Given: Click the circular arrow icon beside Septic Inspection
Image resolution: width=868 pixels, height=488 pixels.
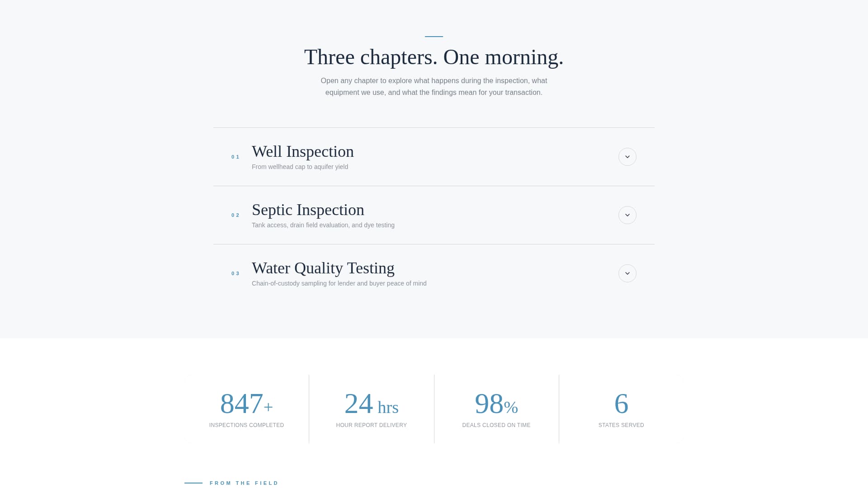Looking at the screenshot, I should 627,215.
